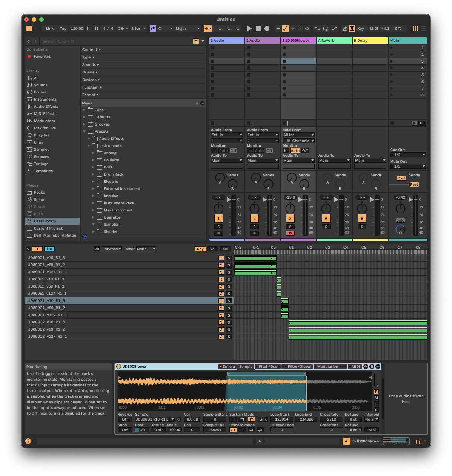Toggle the Lin zone fade button
This screenshot has width=452, height=476.
click(x=49, y=249)
